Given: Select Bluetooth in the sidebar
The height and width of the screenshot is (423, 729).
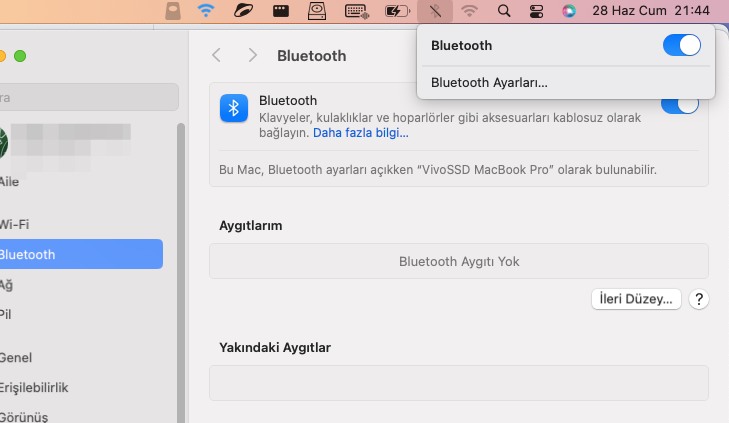Looking at the screenshot, I should (x=79, y=254).
